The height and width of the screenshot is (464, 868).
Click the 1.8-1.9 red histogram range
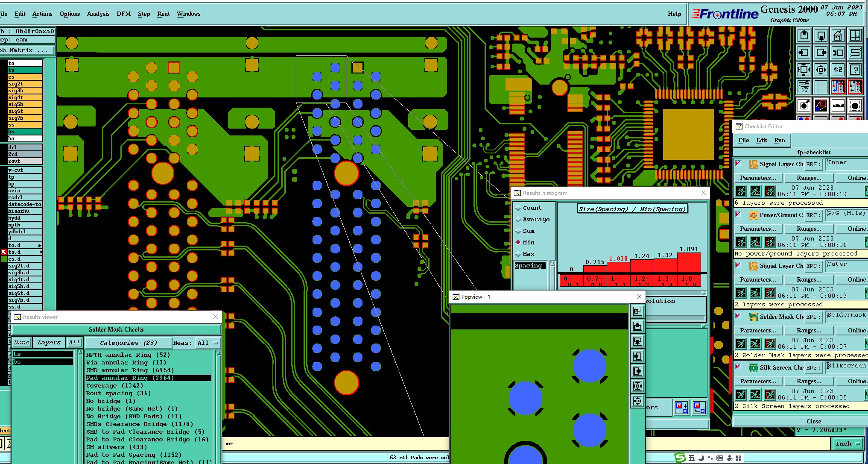[689, 281]
